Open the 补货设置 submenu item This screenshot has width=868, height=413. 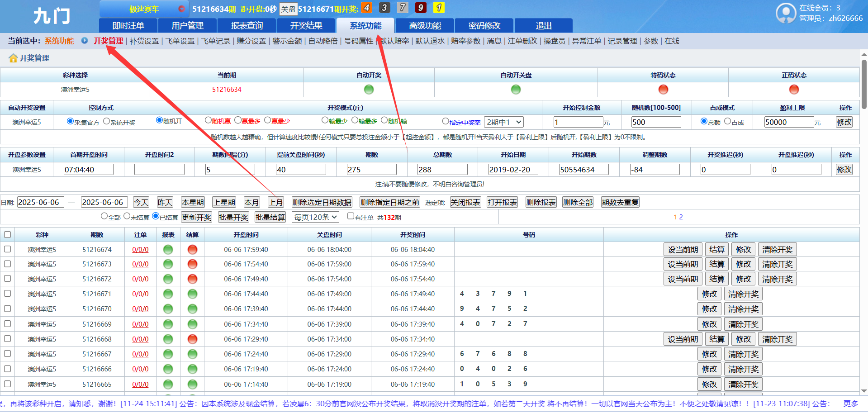point(144,41)
